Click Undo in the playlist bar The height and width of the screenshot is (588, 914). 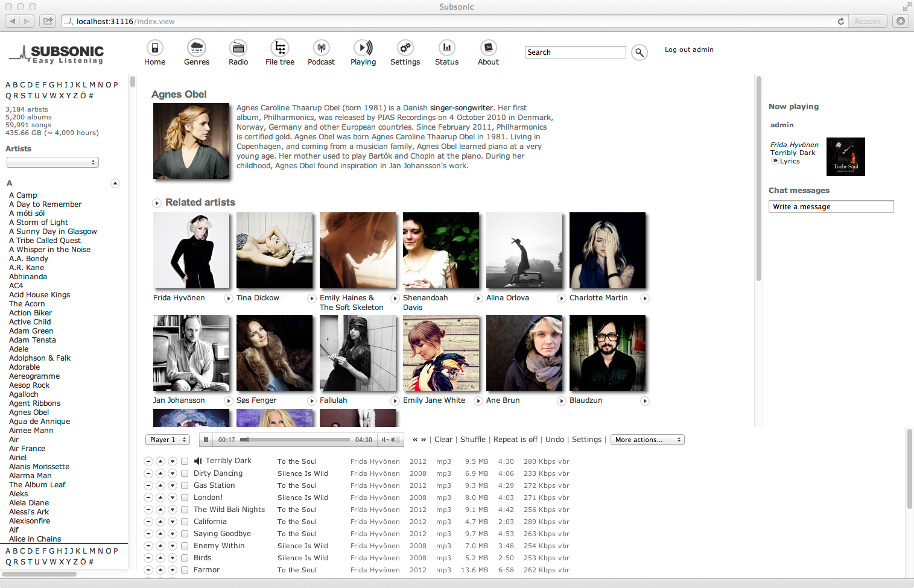555,440
